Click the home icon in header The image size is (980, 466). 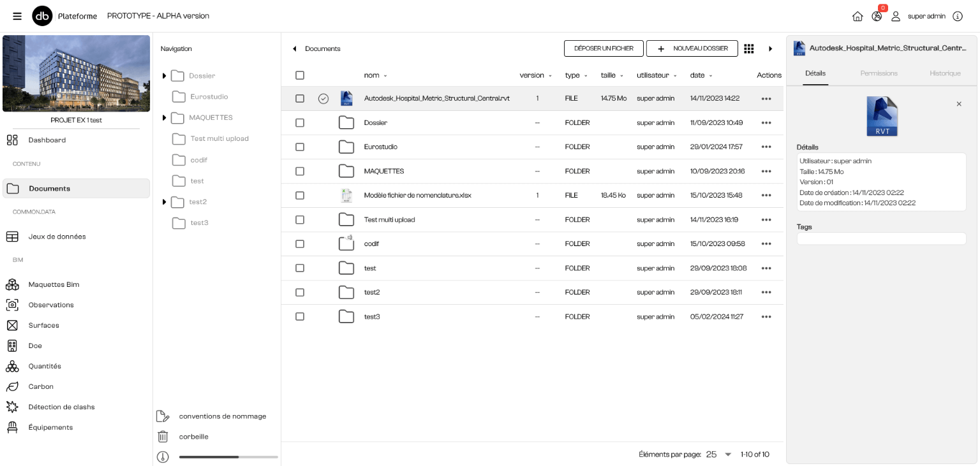(857, 17)
